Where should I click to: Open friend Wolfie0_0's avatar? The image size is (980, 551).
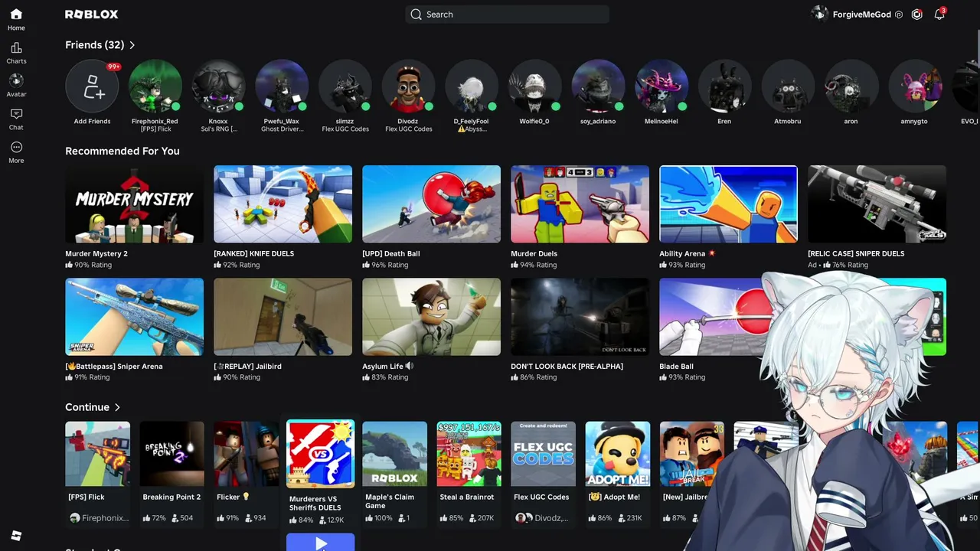click(534, 86)
